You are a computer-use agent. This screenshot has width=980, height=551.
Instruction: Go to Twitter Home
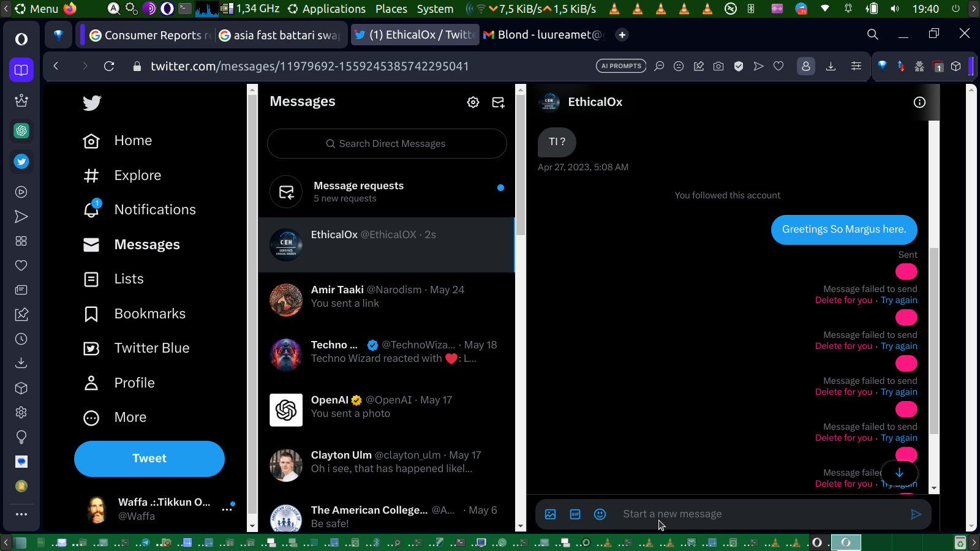tap(118, 141)
